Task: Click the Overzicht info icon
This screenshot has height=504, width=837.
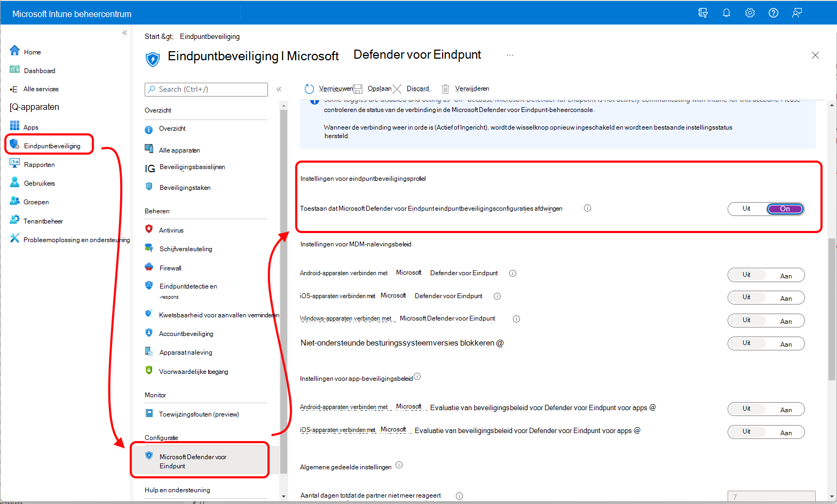Action: [x=149, y=129]
